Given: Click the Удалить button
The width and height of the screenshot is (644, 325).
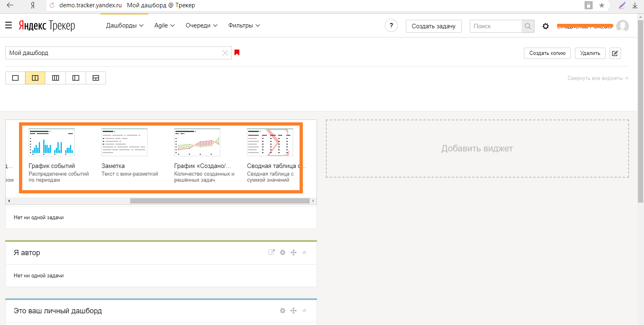Looking at the screenshot, I should [590, 53].
